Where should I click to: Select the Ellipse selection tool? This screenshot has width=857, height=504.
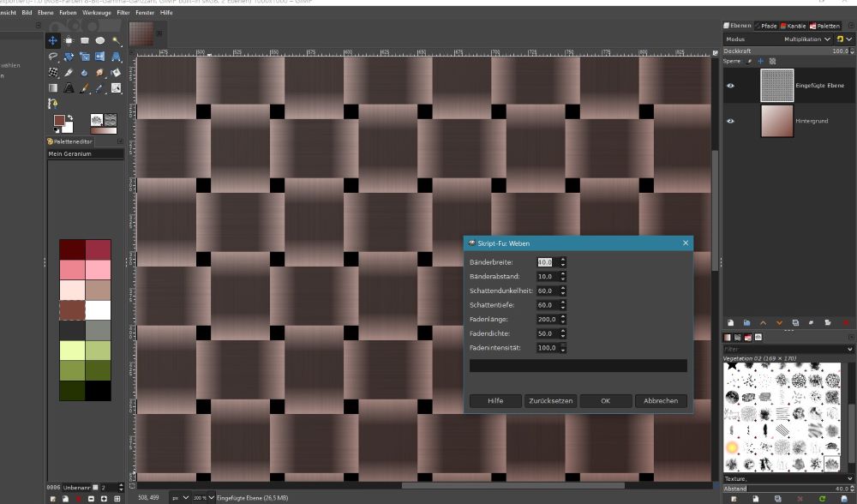[x=100, y=40]
